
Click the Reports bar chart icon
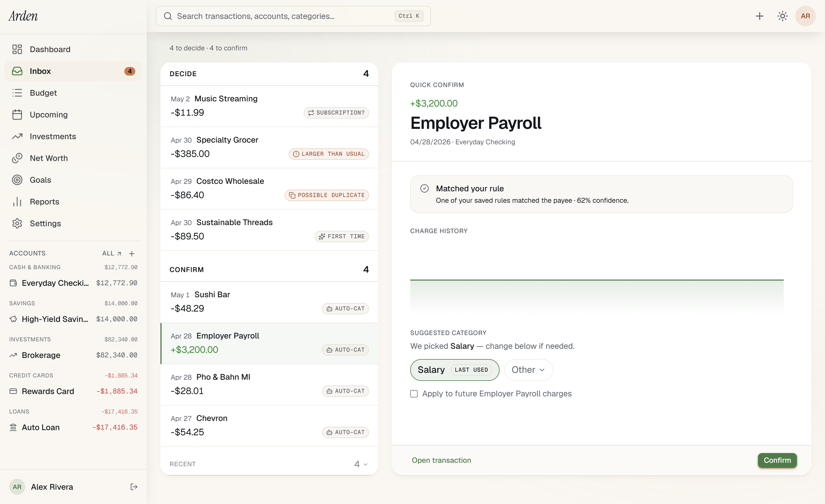click(x=17, y=202)
